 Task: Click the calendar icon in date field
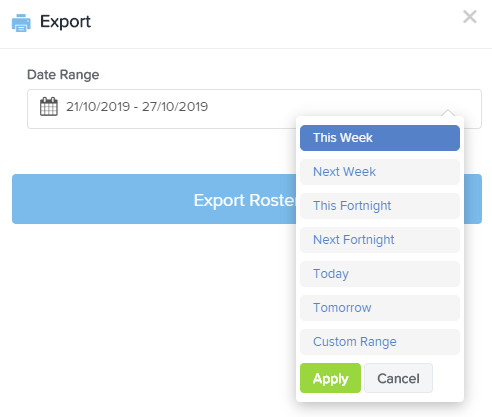point(49,107)
